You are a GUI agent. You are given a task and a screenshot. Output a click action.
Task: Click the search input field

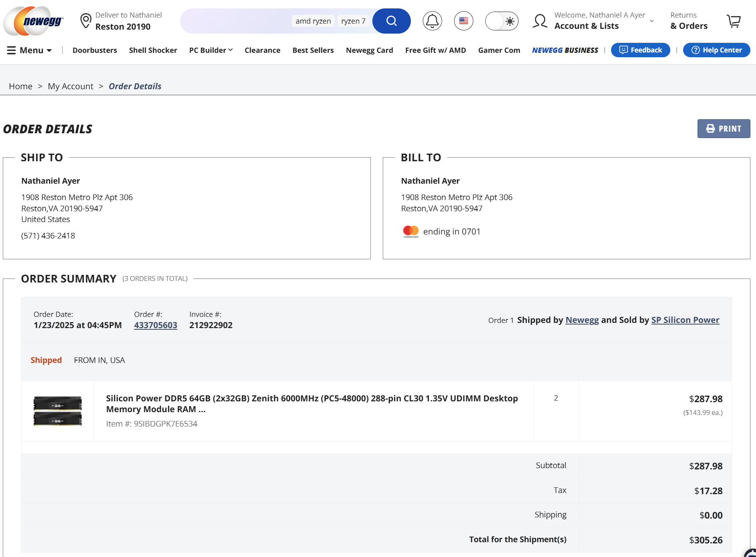pos(236,21)
